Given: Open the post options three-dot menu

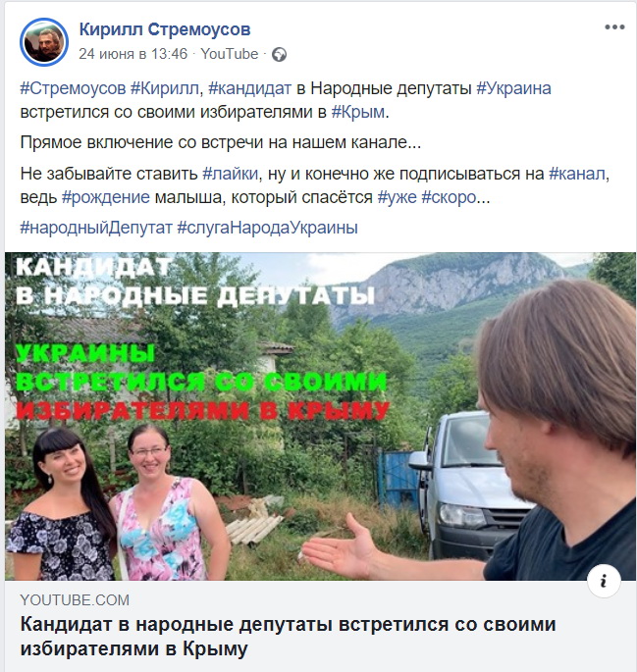Looking at the screenshot, I should (614, 27).
